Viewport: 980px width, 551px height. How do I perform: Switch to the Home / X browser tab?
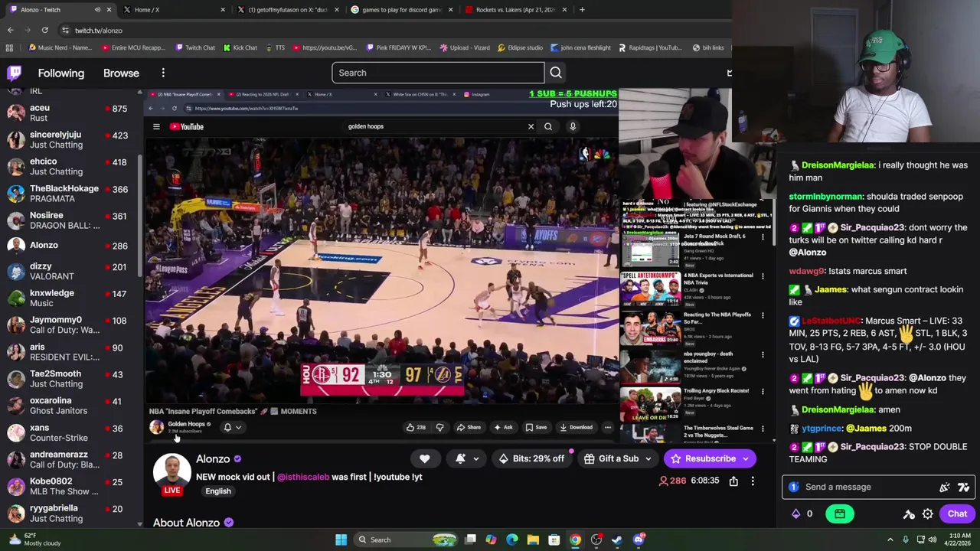click(x=172, y=9)
